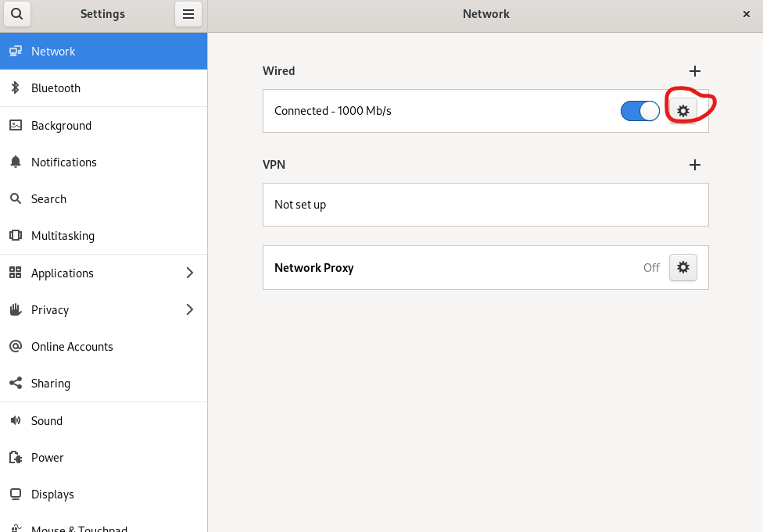
Task: Click the search magnifier in Settings header
Action: pyautogui.click(x=17, y=13)
